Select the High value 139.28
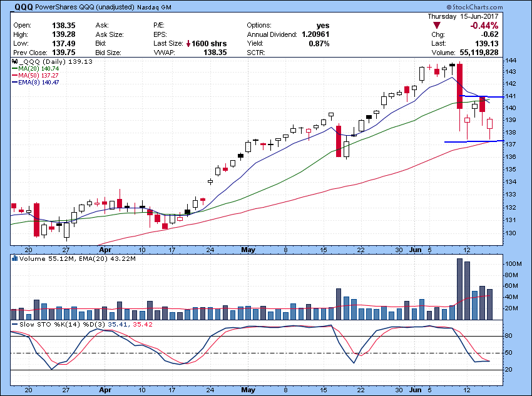Image resolution: width=532 pixels, height=396 pixels. (63, 34)
